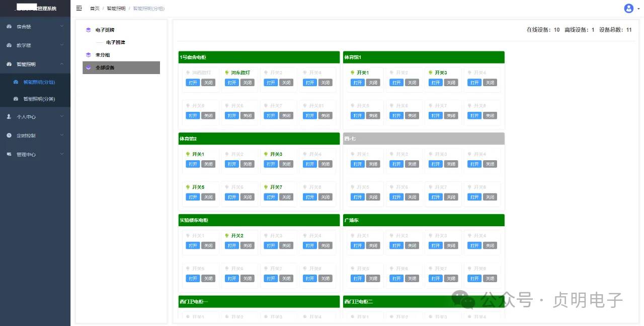Image resolution: width=644 pixels, height=326 pixels.
Task: Click the icon beside 智能照明(分类) submenu
Action: [x=16, y=99]
